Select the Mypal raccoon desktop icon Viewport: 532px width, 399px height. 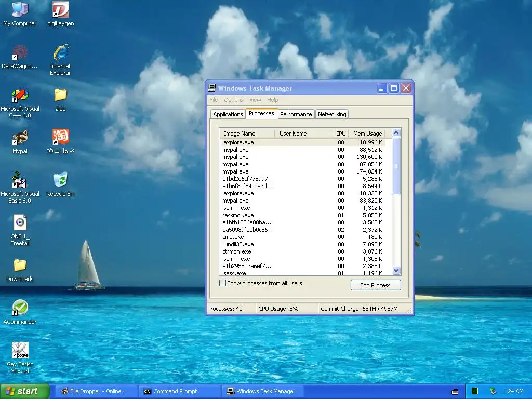(x=20, y=142)
